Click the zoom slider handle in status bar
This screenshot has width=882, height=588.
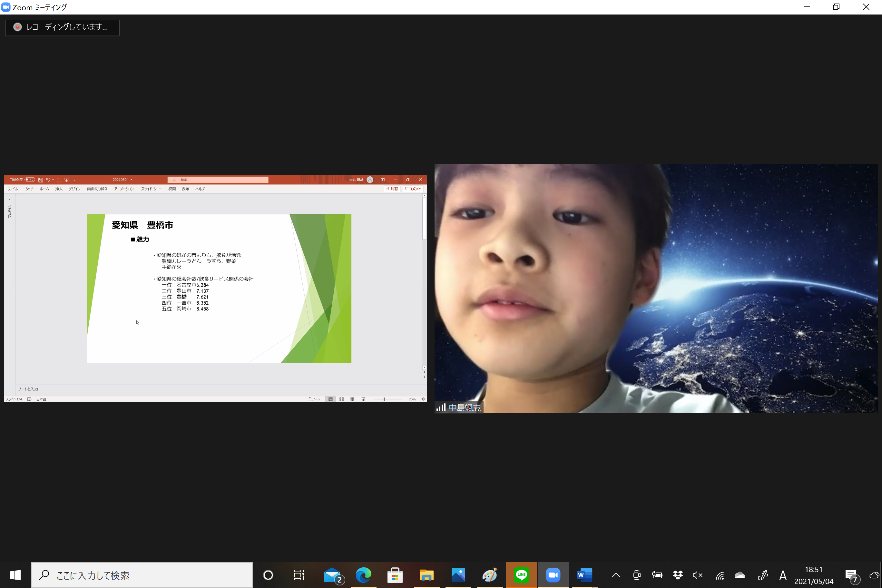pos(384,399)
